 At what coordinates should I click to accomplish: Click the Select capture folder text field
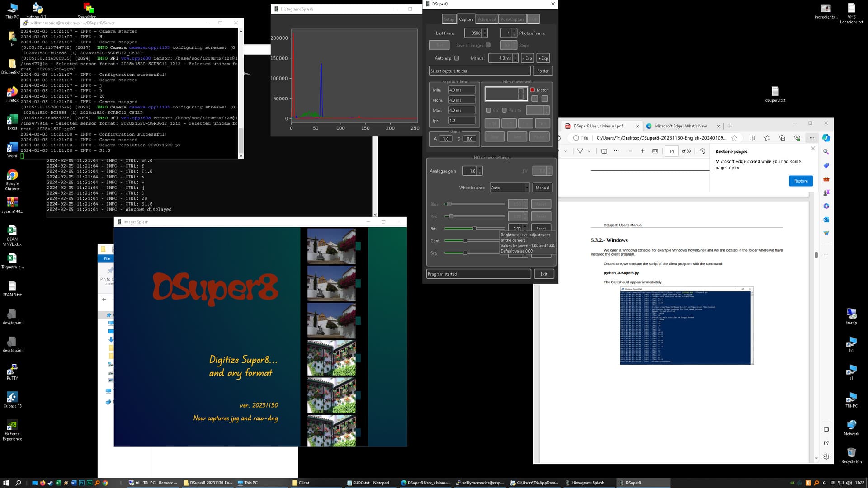[480, 71]
